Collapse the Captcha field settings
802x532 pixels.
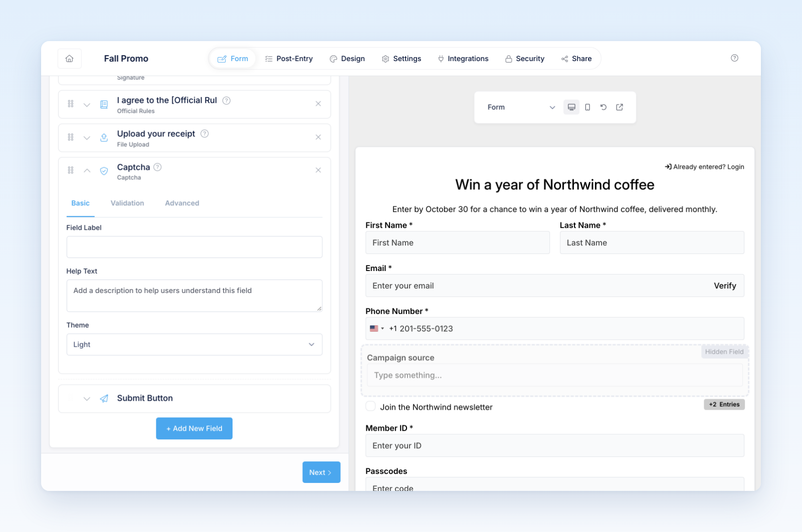pyautogui.click(x=87, y=170)
